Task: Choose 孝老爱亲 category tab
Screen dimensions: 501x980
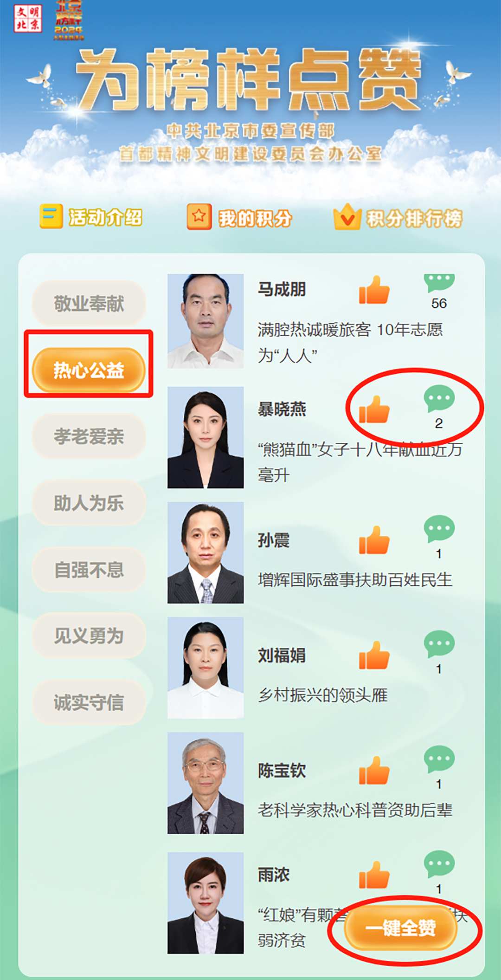Action: (x=89, y=436)
